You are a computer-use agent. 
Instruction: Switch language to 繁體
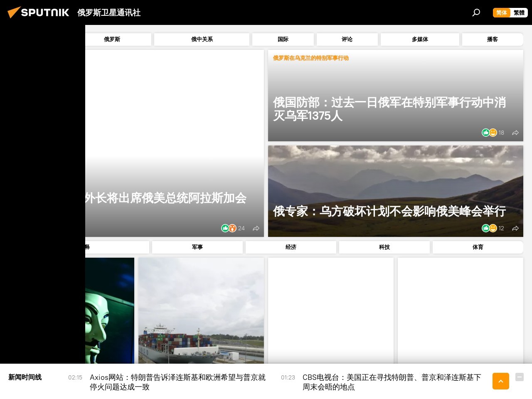(519, 12)
